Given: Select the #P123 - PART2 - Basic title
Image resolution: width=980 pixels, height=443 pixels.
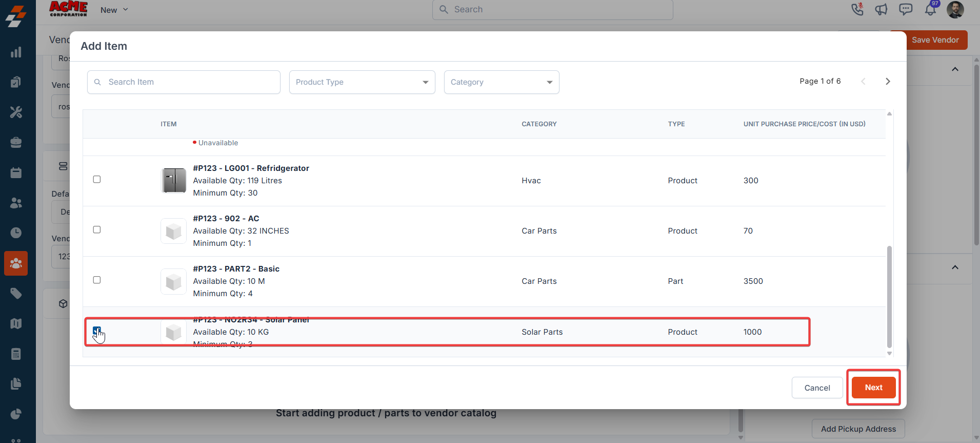Looking at the screenshot, I should [236, 269].
